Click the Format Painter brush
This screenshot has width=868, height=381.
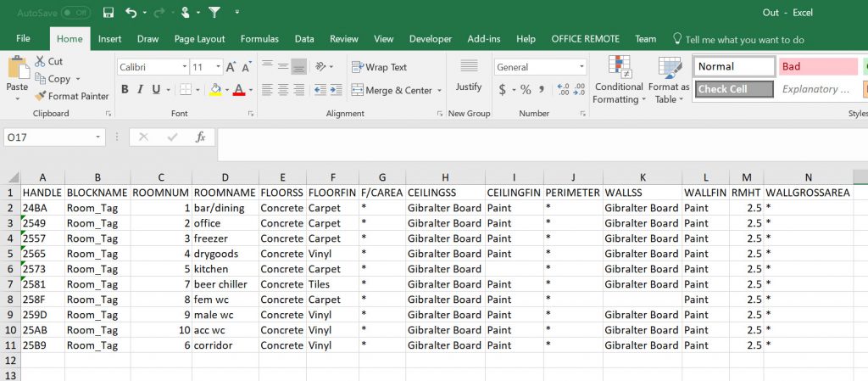pyautogui.click(x=41, y=96)
